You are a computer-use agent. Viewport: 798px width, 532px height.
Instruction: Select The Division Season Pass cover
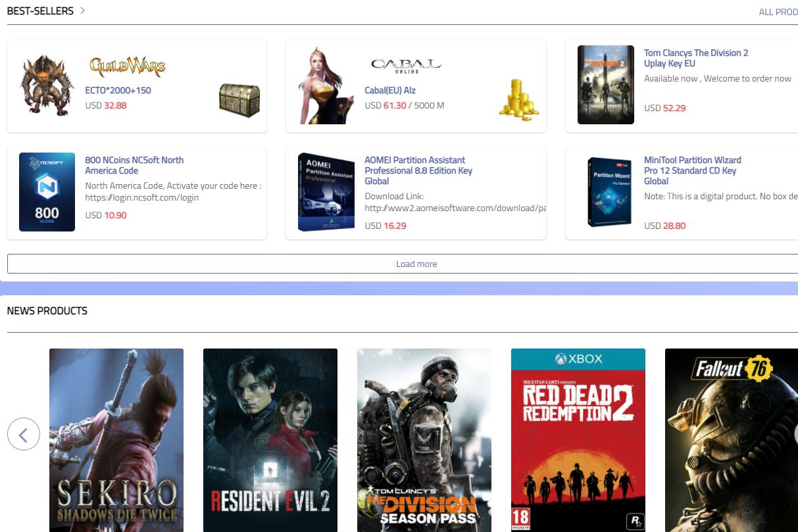[x=424, y=439]
